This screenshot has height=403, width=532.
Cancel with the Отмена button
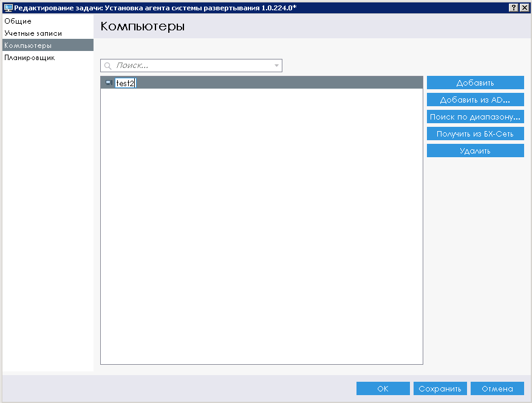click(x=497, y=388)
